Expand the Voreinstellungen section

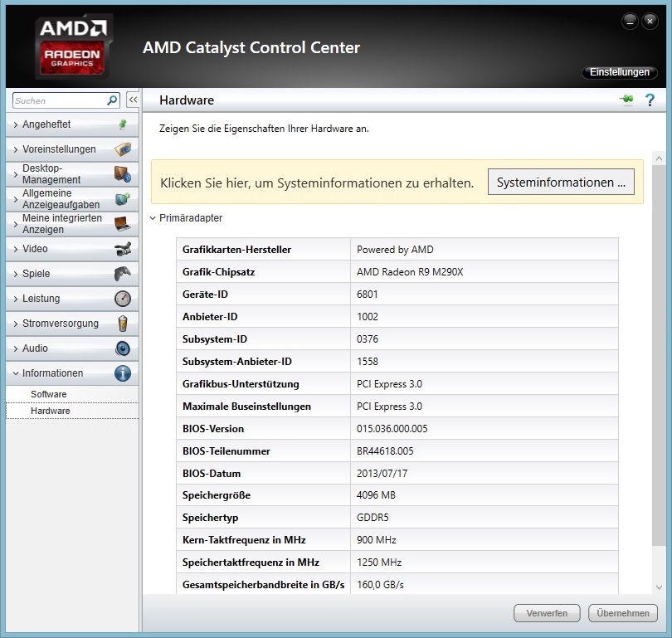coord(16,149)
